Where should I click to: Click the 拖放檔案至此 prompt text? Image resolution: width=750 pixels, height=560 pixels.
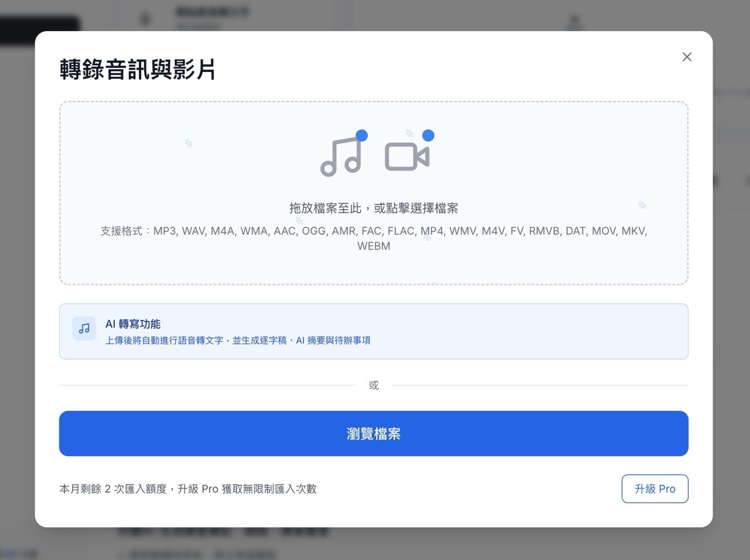373,208
